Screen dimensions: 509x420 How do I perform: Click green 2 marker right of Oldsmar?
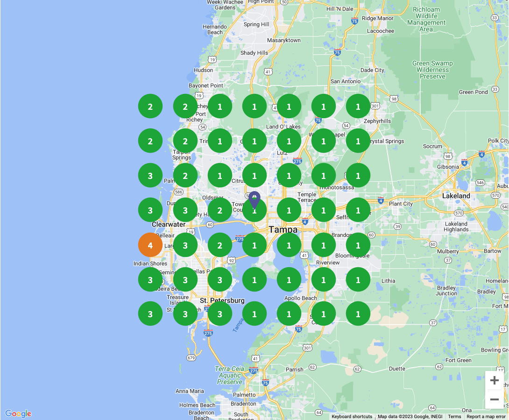220,210
